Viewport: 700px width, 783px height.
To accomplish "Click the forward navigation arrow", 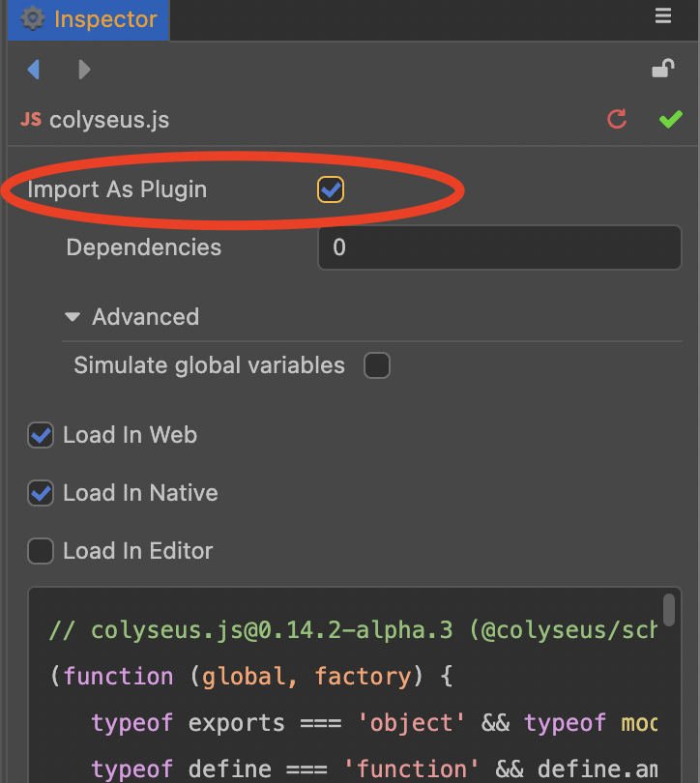I will 84,69.
